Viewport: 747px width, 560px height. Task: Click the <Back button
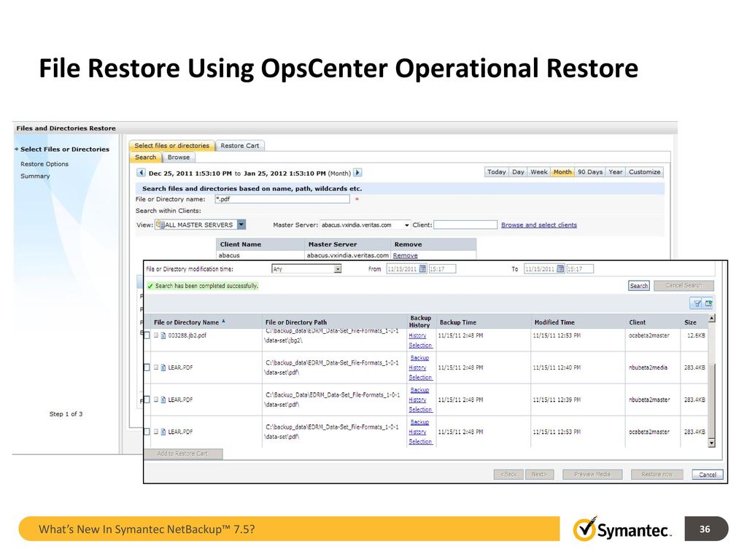click(508, 475)
